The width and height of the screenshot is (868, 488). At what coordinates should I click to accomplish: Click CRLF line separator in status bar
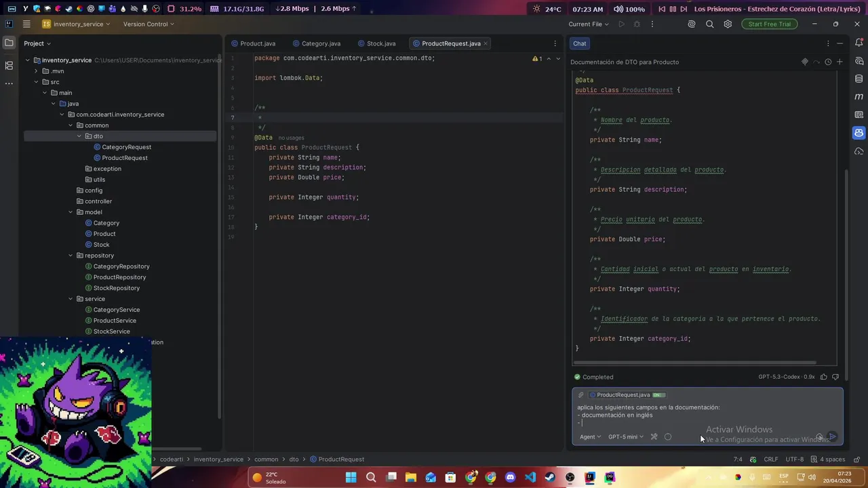tap(771, 459)
